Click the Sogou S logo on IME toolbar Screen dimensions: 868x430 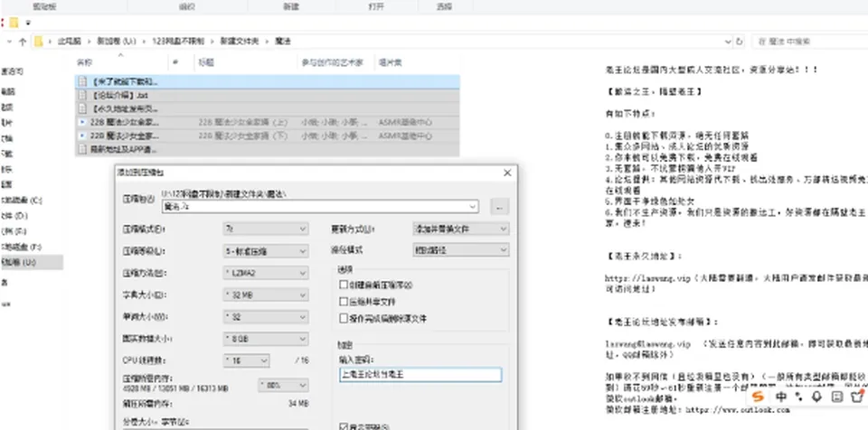pos(759,397)
